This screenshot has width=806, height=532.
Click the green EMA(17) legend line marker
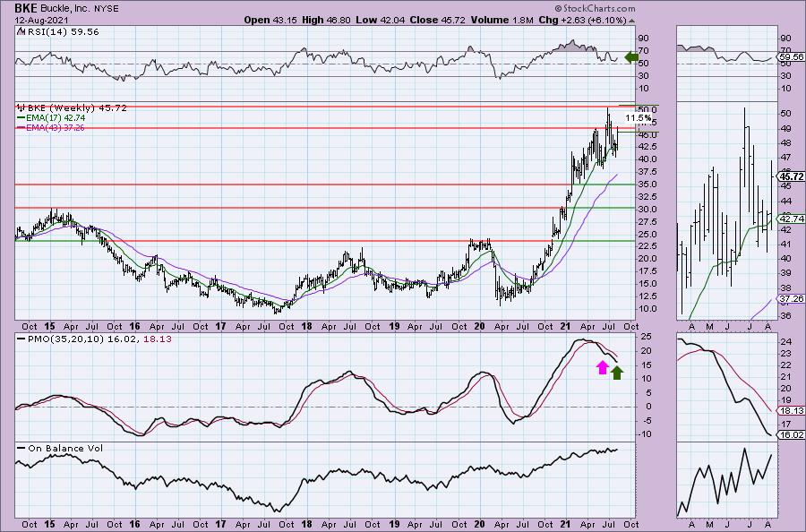click(21, 117)
